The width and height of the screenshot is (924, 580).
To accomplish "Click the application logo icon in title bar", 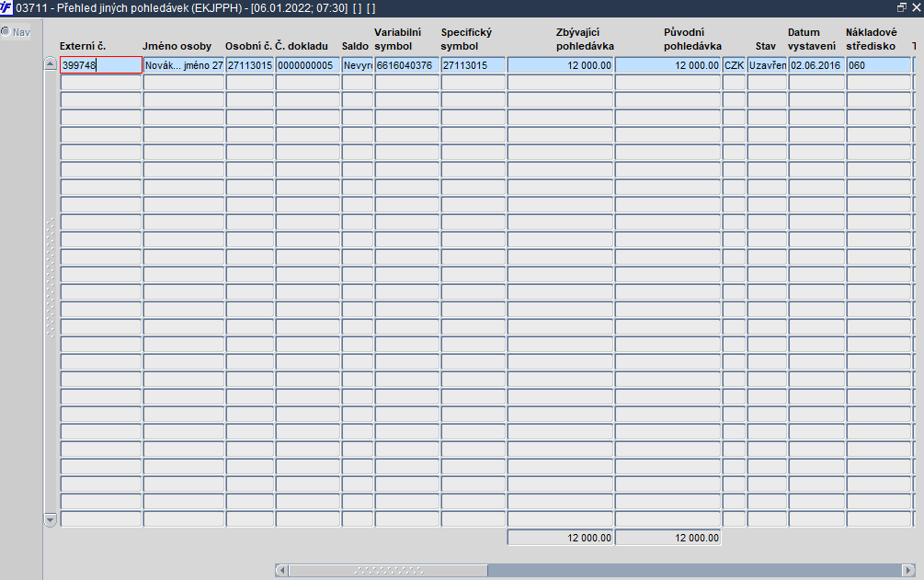I will pos(6,7).
